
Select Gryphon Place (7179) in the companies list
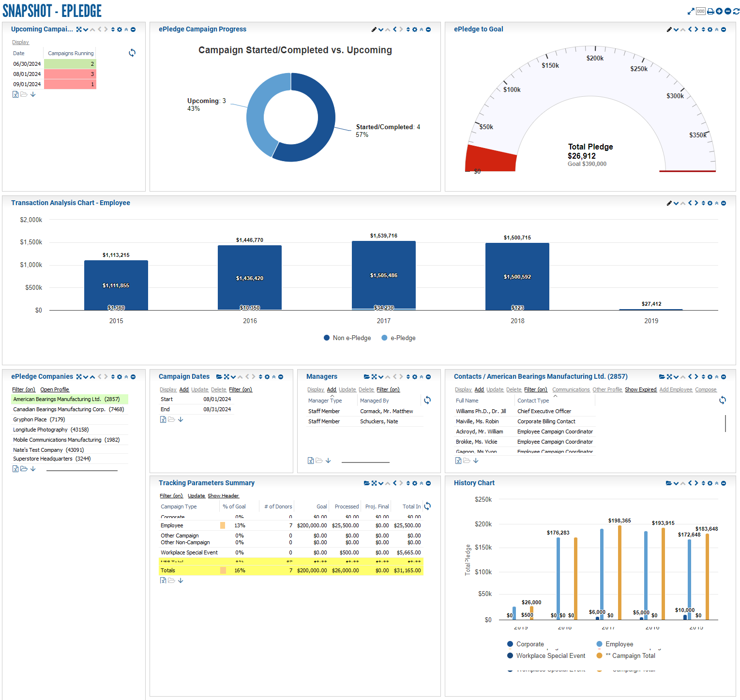(x=70, y=419)
